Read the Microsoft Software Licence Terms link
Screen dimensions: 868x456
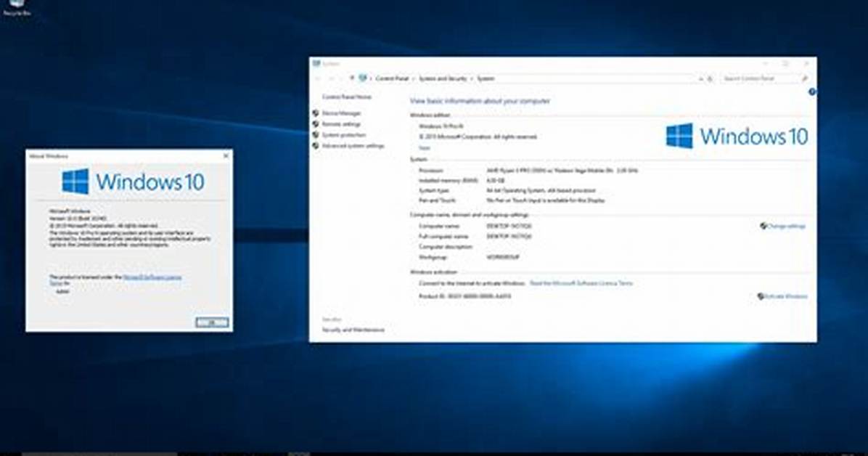click(x=581, y=283)
